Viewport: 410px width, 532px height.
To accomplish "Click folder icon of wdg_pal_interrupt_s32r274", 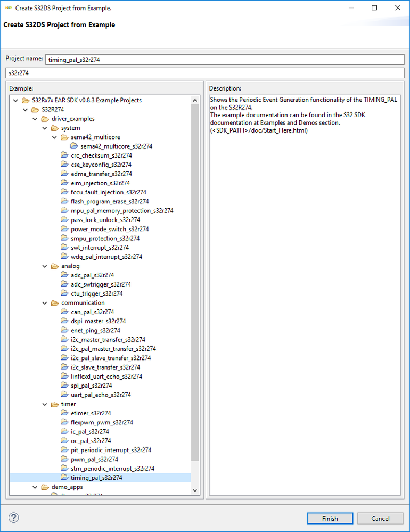I will pyautogui.click(x=64, y=256).
